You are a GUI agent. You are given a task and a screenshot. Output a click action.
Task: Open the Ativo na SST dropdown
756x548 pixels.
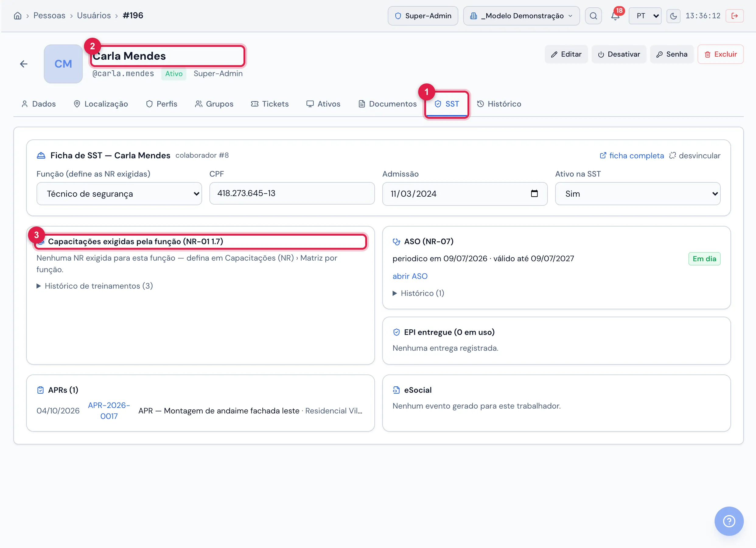click(638, 193)
